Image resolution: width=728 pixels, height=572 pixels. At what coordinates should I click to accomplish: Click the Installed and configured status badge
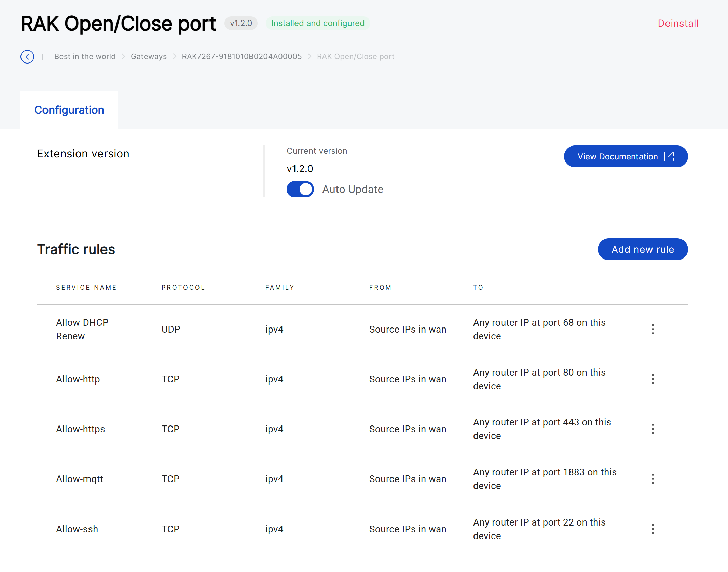[x=318, y=23]
